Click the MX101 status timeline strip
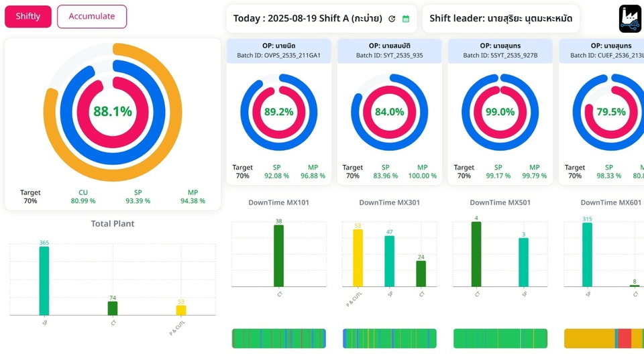 click(x=278, y=339)
